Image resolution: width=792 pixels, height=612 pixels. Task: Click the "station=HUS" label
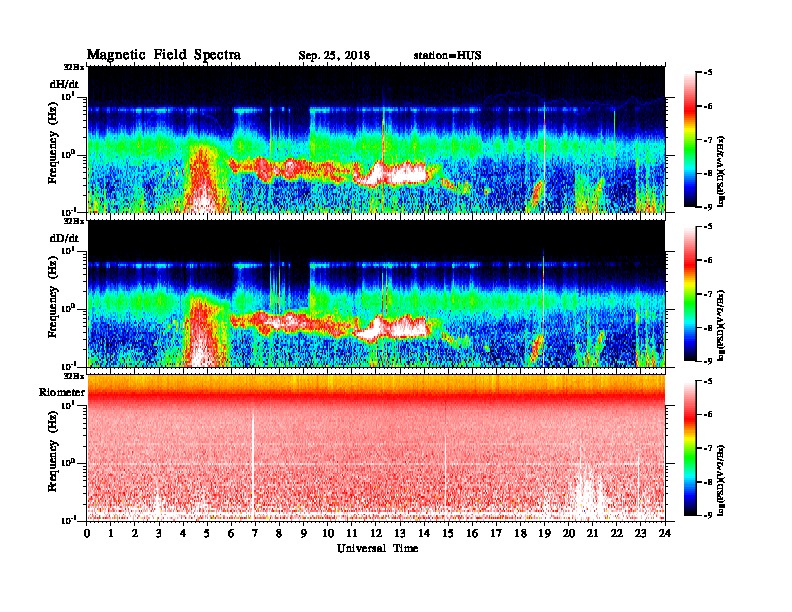[x=447, y=56]
